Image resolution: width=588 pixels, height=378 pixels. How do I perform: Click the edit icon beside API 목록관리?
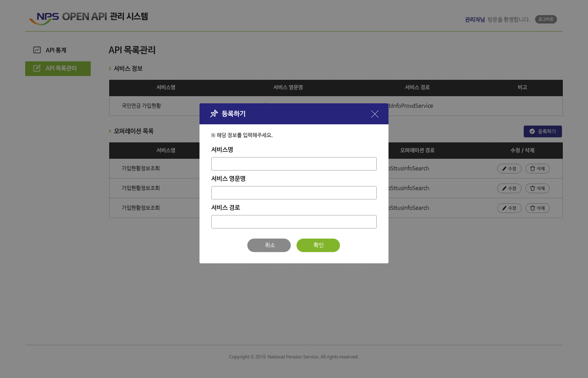click(37, 68)
